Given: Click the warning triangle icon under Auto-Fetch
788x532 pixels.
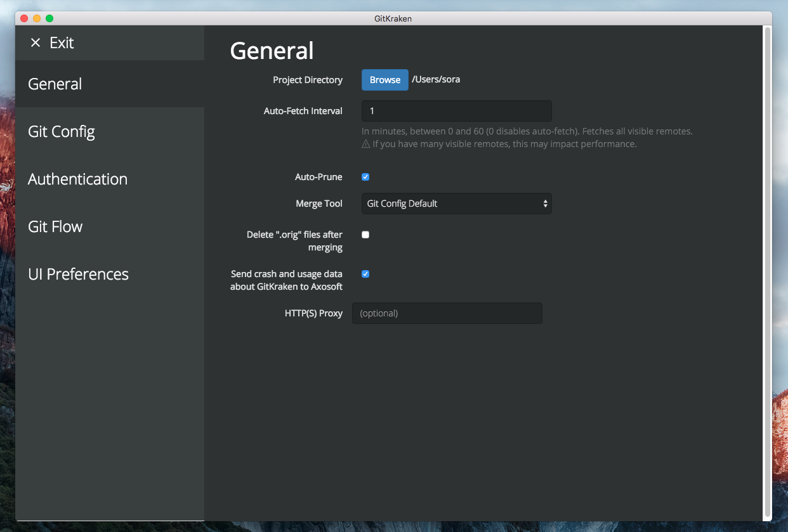Looking at the screenshot, I should tap(365, 144).
